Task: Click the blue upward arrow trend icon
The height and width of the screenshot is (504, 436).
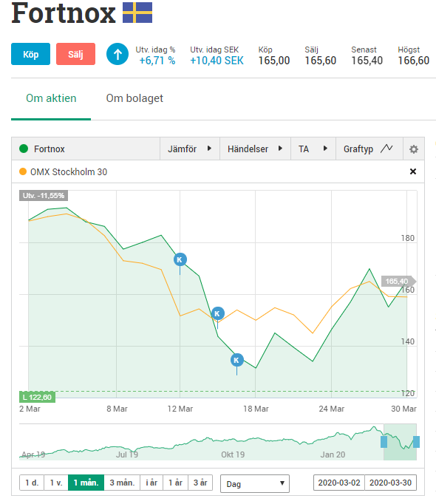Action: 117,54
